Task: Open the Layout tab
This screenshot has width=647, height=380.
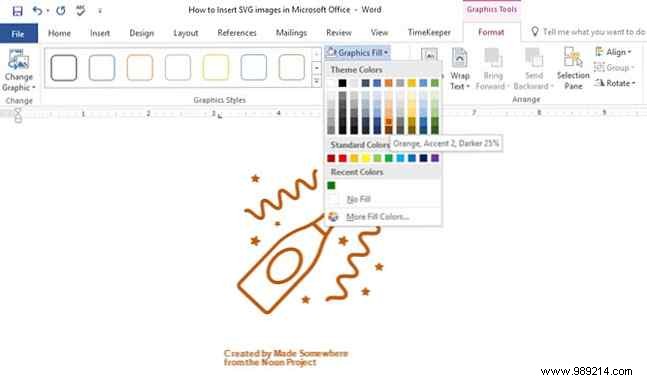Action: (186, 33)
